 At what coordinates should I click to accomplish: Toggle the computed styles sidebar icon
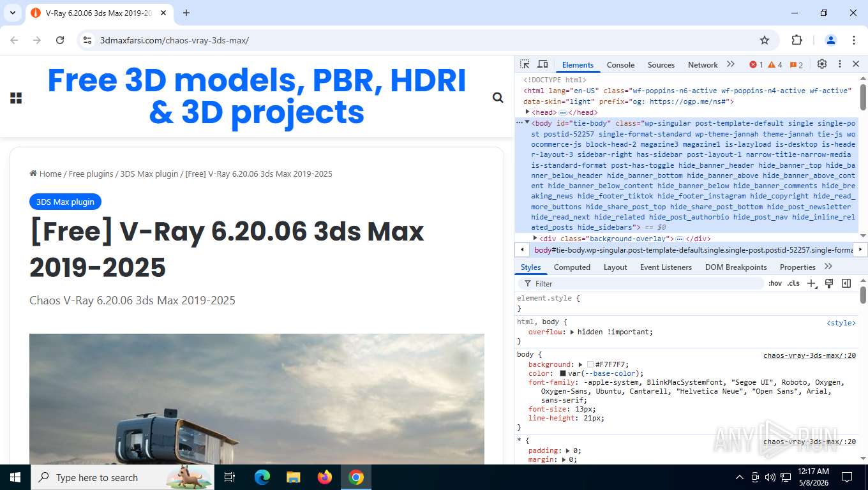[846, 283]
